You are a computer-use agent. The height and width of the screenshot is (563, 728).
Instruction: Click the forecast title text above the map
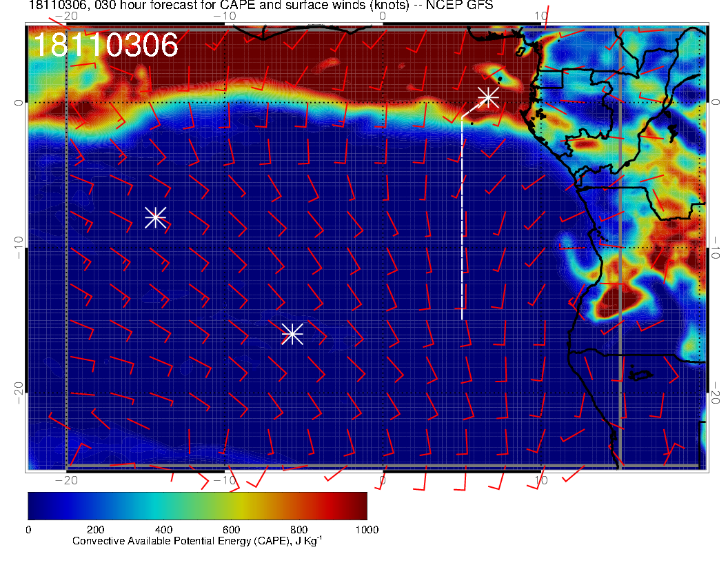click(261, 5)
